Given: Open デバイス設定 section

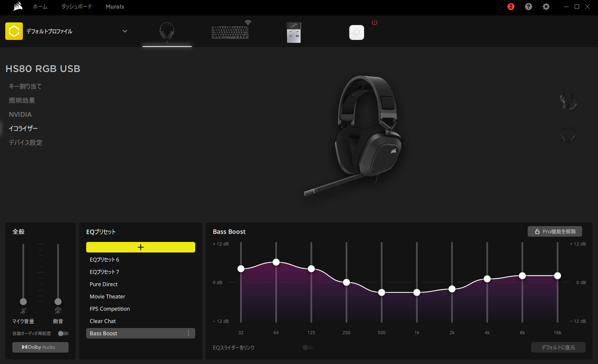Looking at the screenshot, I should tap(25, 142).
